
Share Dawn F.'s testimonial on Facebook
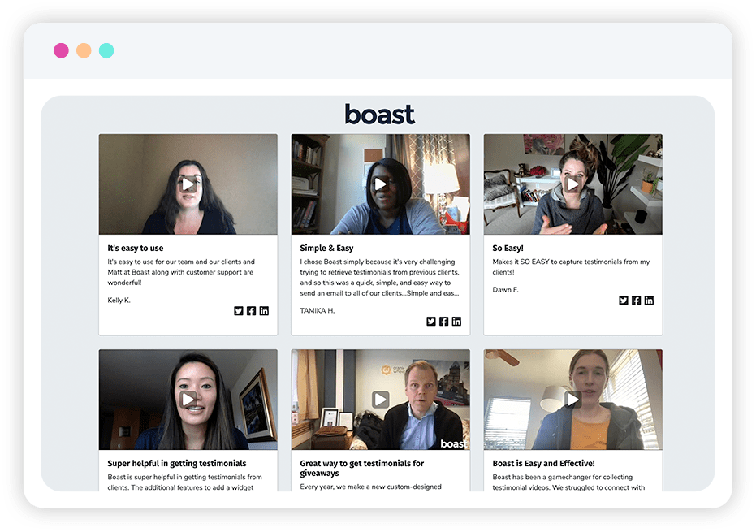636,301
